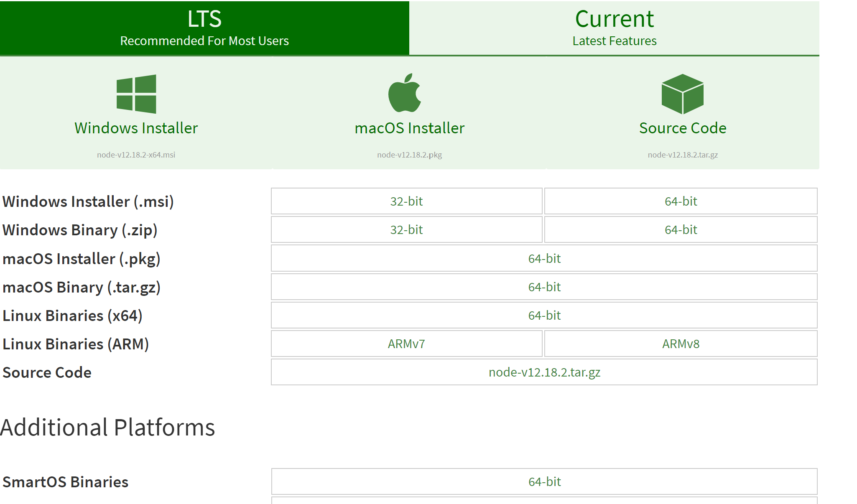The image size is (857, 504).
Task: Download 32-bit Windows Binary (.zip)
Action: (406, 230)
